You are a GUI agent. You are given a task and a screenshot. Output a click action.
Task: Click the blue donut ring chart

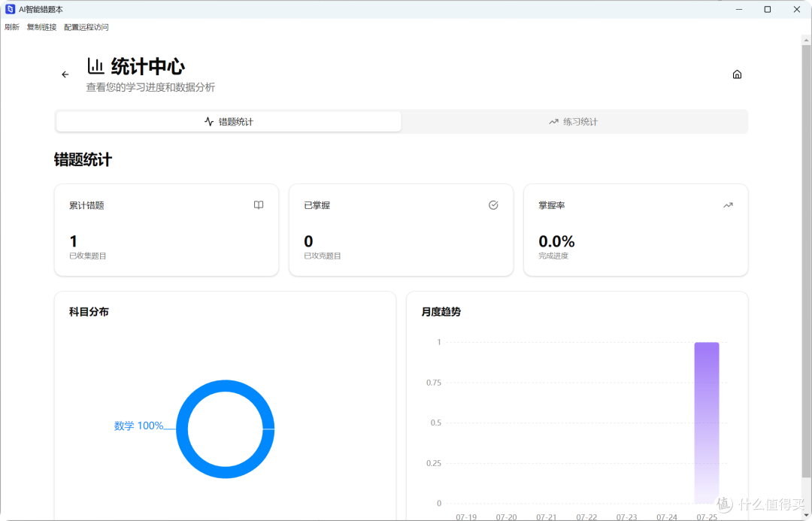tap(226, 429)
